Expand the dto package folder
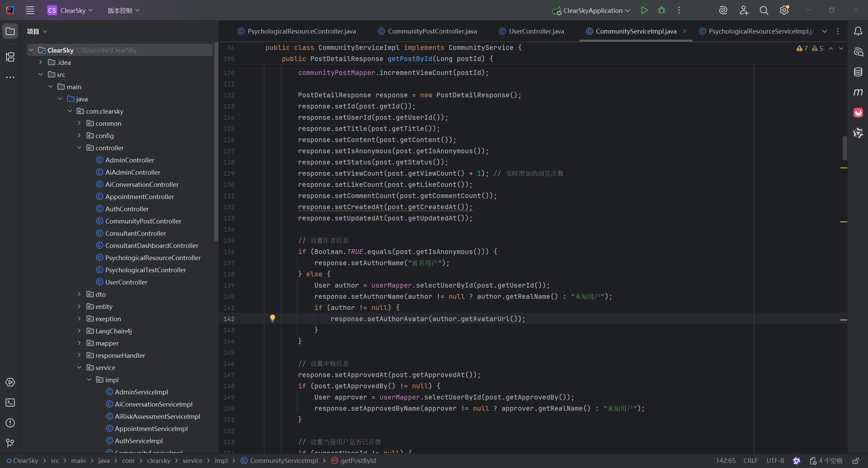Screen dimensions: 868x468 click(79, 294)
